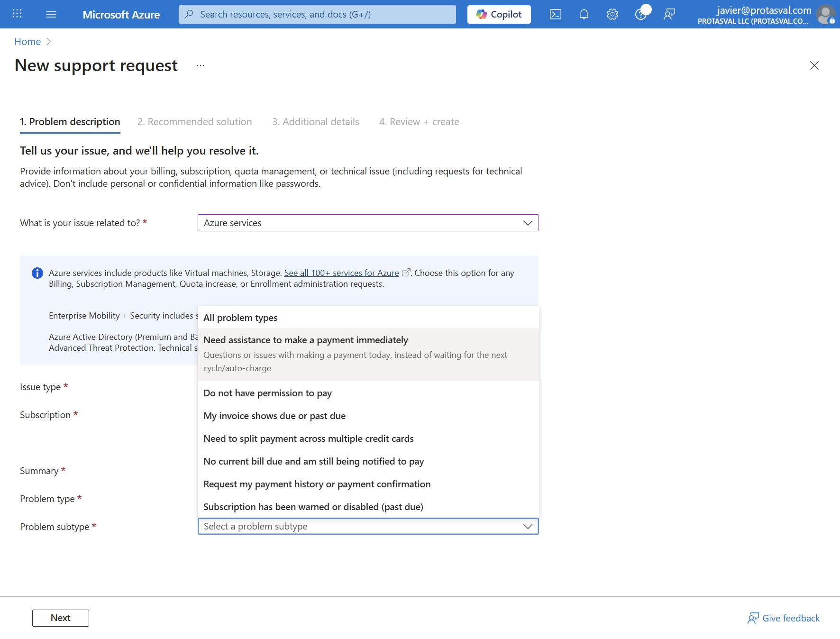Open portal settings gear

click(x=612, y=14)
